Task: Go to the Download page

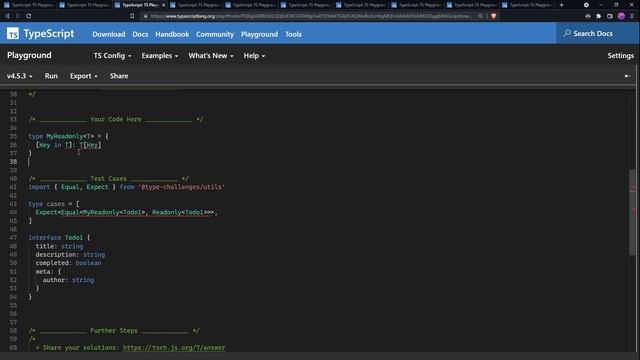Action: [x=109, y=34]
